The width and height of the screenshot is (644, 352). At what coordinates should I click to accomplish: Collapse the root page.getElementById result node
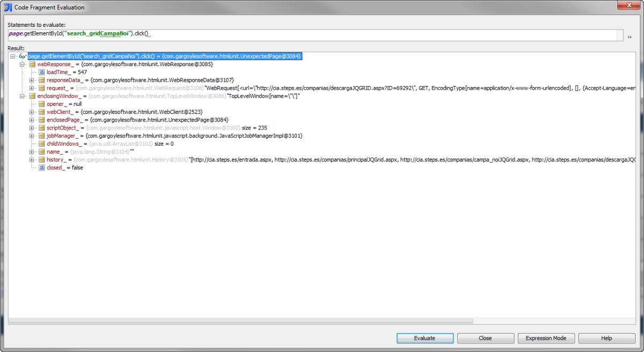click(12, 56)
